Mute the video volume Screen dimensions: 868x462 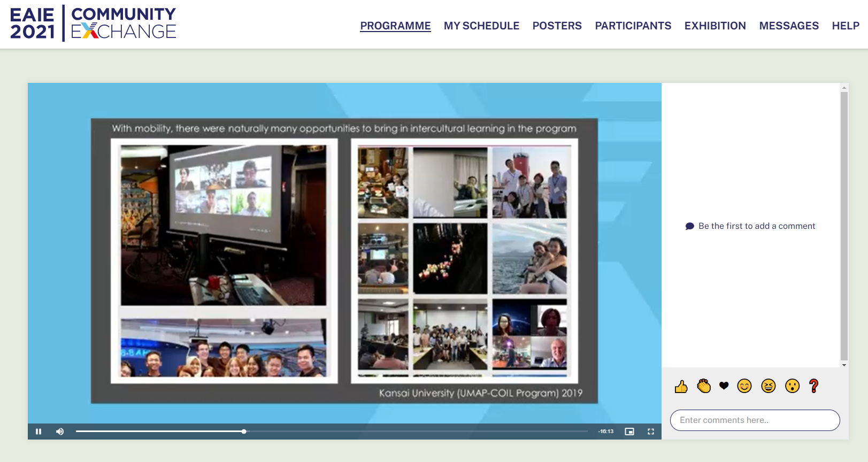(x=60, y=432)
